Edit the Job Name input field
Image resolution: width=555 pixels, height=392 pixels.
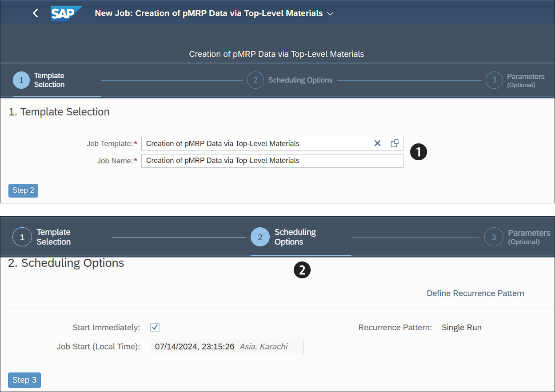point(272,161)
